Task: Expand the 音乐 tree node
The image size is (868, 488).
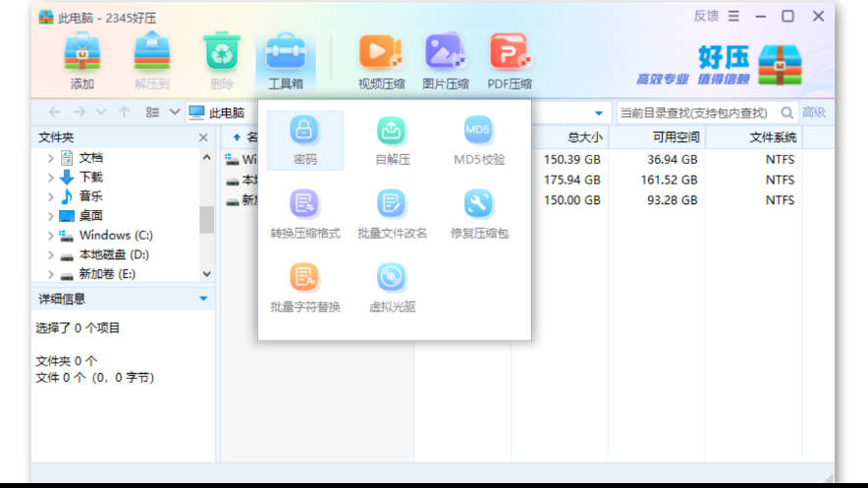Action: (x=50, y=196)
